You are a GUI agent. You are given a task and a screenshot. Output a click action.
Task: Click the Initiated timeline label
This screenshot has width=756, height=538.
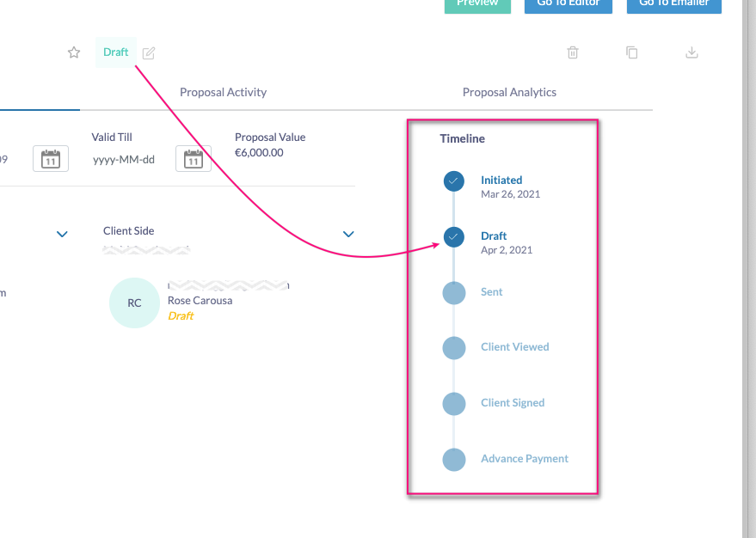pyautogui.click(x=501, y=180)
